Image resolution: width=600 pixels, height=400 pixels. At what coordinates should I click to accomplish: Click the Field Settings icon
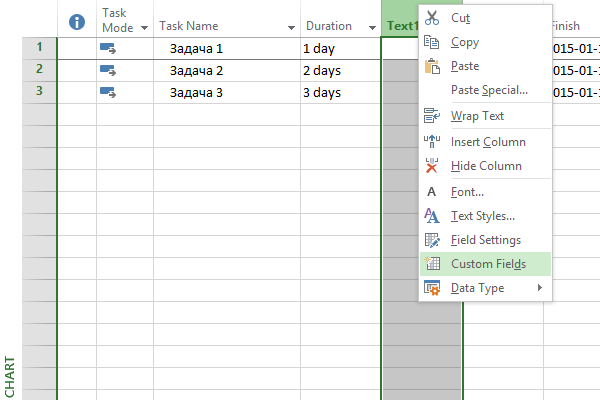(x=432, y=240)
